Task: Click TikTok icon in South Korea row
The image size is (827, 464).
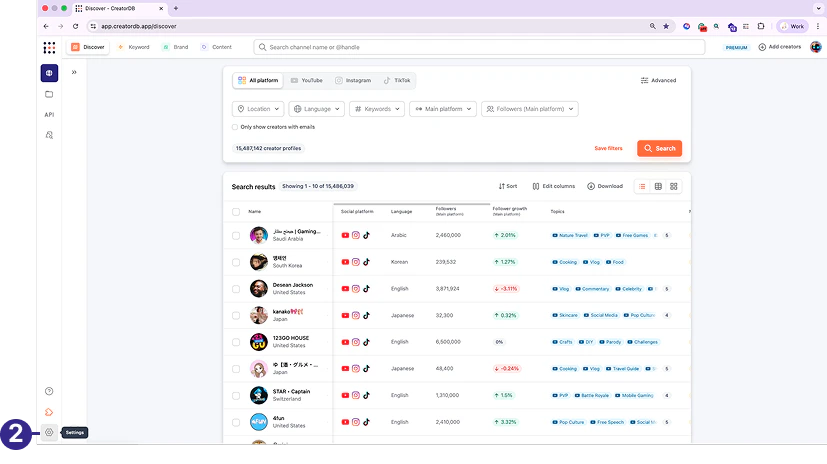Action: [x=367, y=262]
